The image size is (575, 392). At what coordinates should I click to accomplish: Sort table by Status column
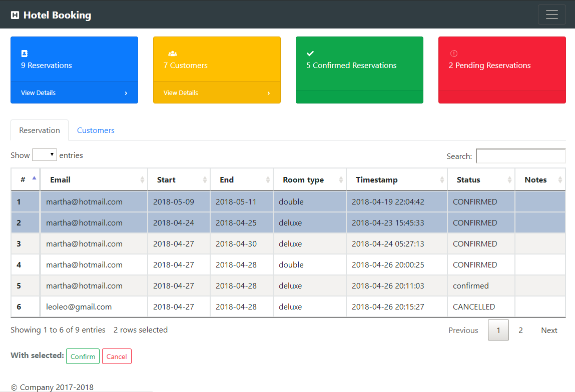[x=481, y=179]
